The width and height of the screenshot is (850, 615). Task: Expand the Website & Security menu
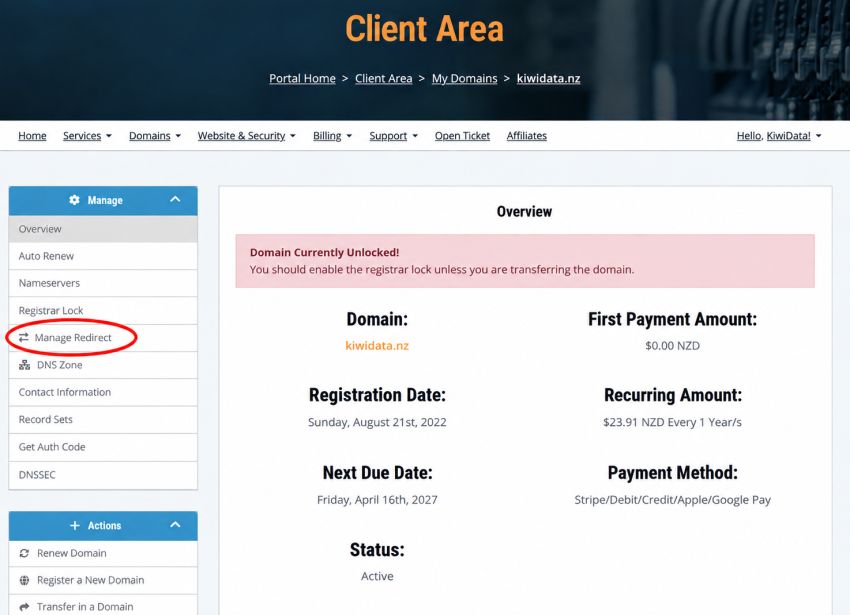click(x=246, y=136)
